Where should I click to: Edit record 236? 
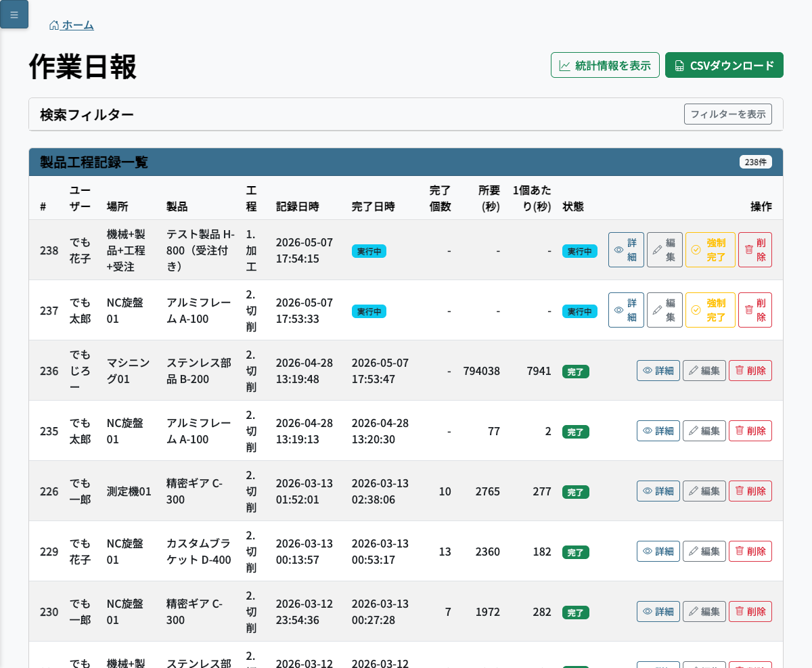pyautogui.click(x=704, y=370)
